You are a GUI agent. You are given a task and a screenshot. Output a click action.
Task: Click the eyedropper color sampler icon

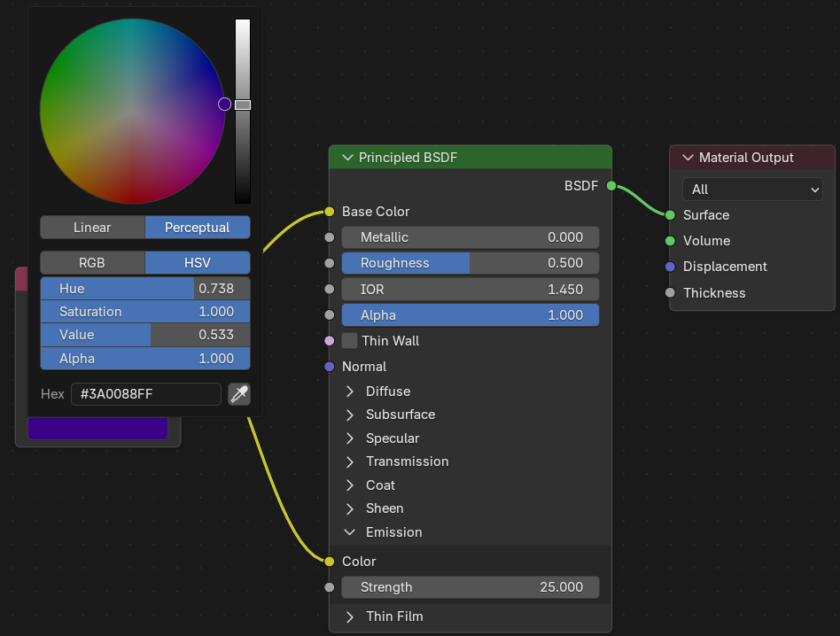coord(239,394)
